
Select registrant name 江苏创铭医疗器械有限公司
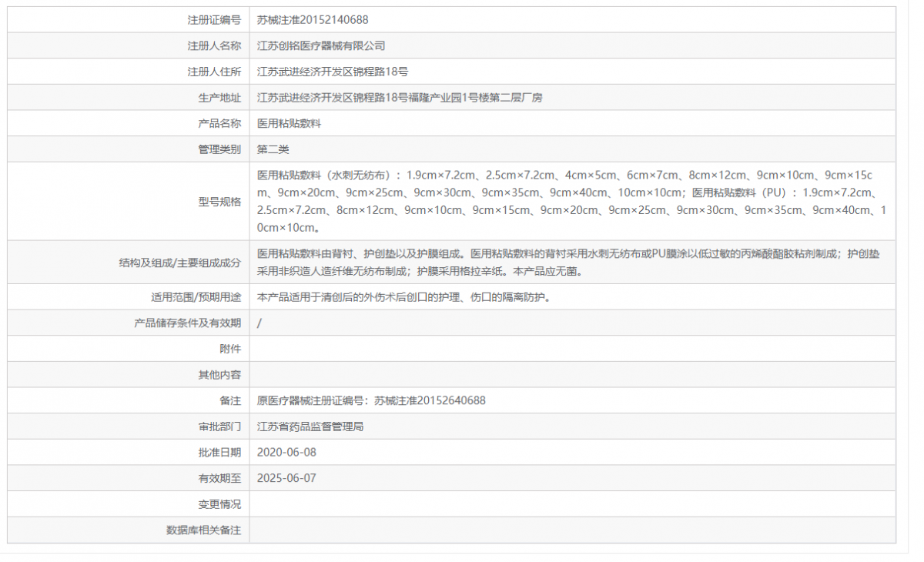[x=321, y=46]
